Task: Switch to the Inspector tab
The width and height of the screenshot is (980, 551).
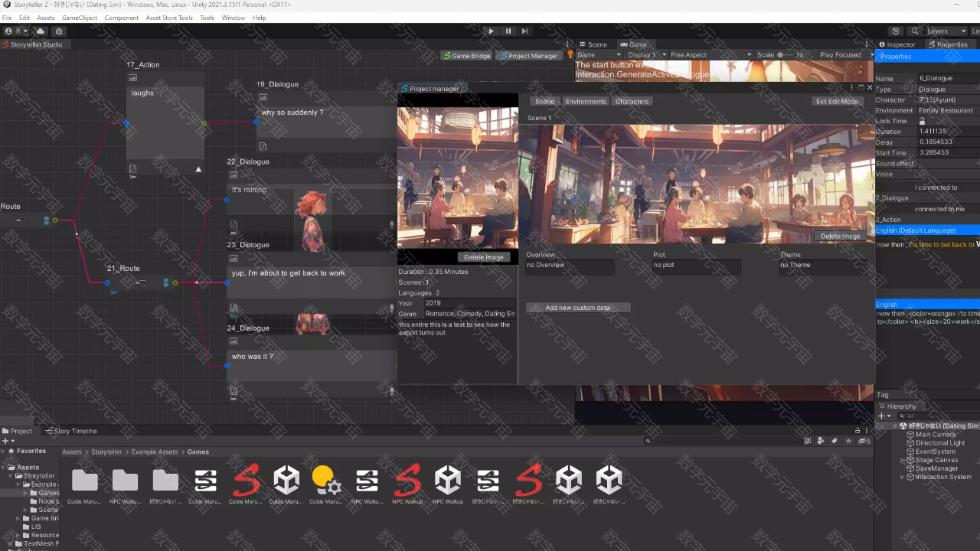Action: pos(897,44)
